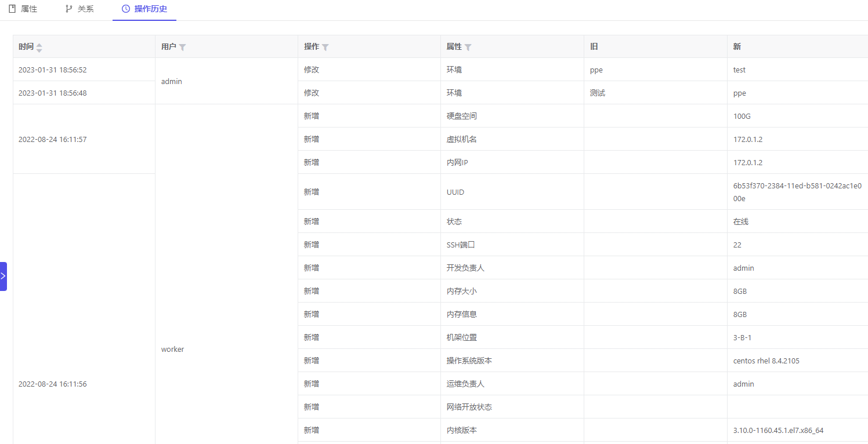Screen dimensions: 868x444
Task: Click the descending sort arrow in 时间 header
Action: [39, 50]
